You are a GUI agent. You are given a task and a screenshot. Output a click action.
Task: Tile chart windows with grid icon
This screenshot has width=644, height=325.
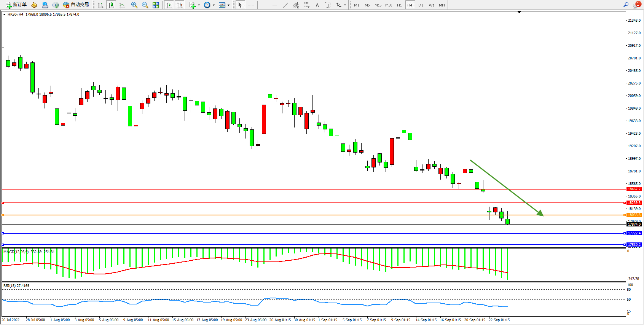pos(156,5)
